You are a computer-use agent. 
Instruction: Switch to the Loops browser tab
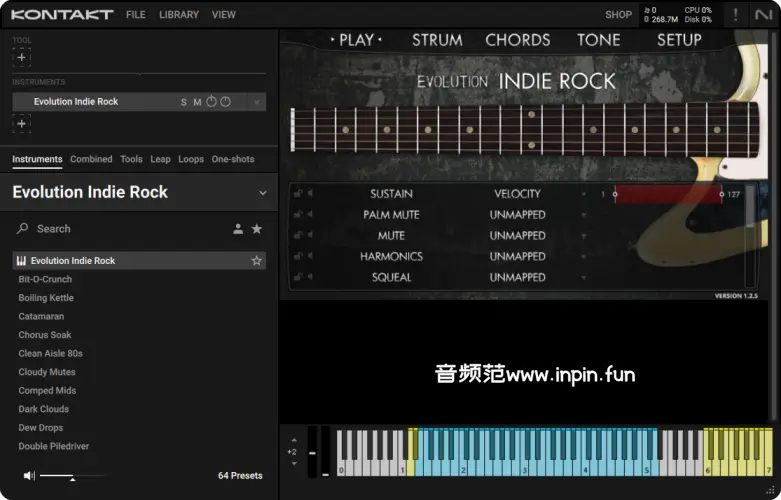coord(191,159)
